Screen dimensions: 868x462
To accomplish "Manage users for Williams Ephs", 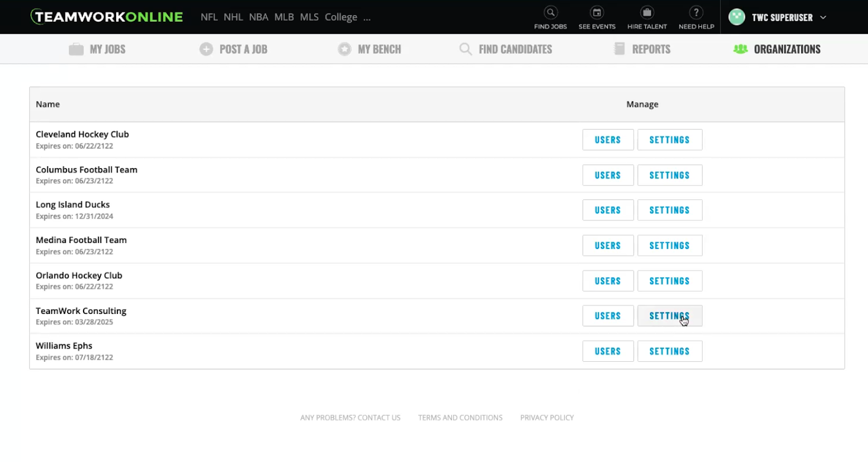I will pos(608,351).
